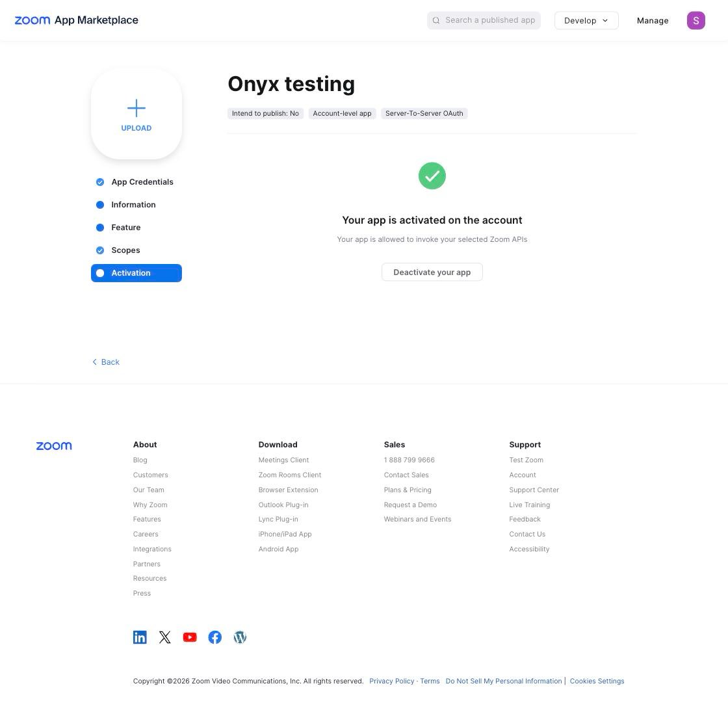This screenshot has height=701, width=728.
Task: Click the Account-level app tag
Action: (x=342, y=113)
